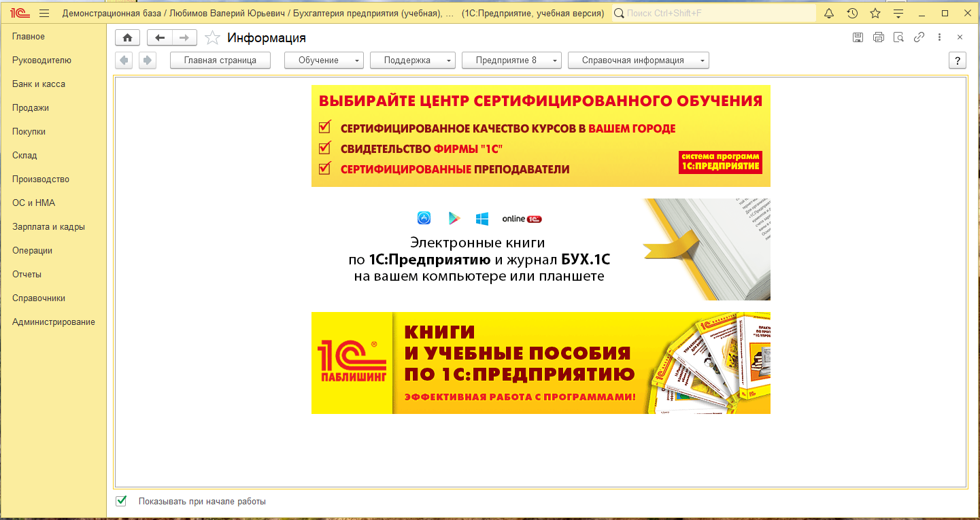Open the service settings lines icon
Image resolution: width=980 pixels, height=520 pixels.
click(898, 14)
